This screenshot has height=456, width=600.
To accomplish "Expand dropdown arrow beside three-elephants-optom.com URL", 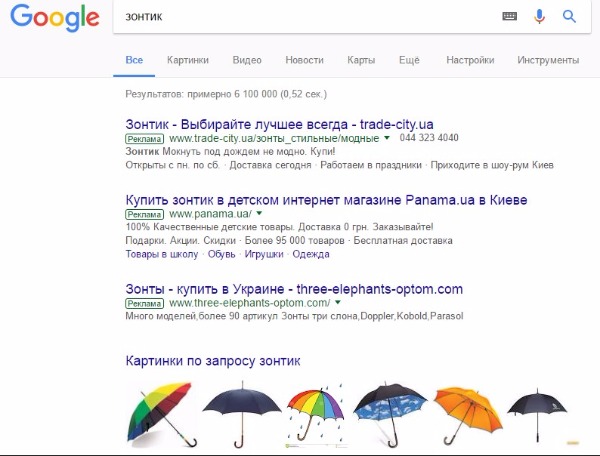I will point(338,302).
